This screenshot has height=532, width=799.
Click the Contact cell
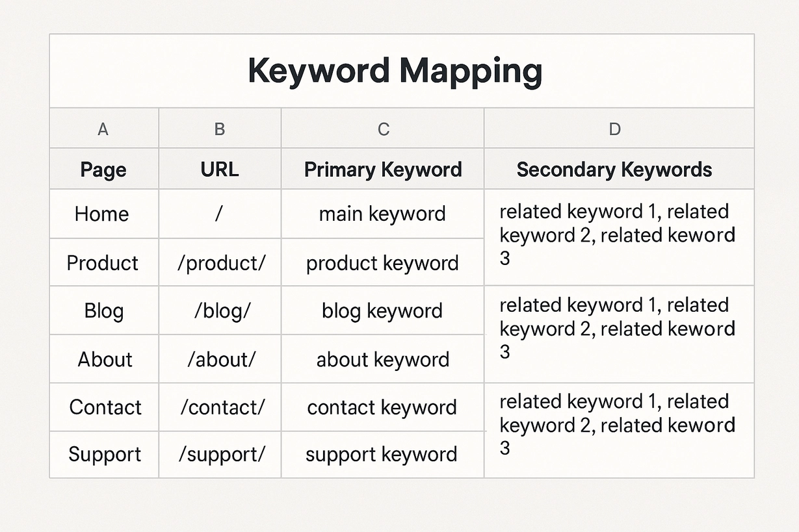pos(103,407)
